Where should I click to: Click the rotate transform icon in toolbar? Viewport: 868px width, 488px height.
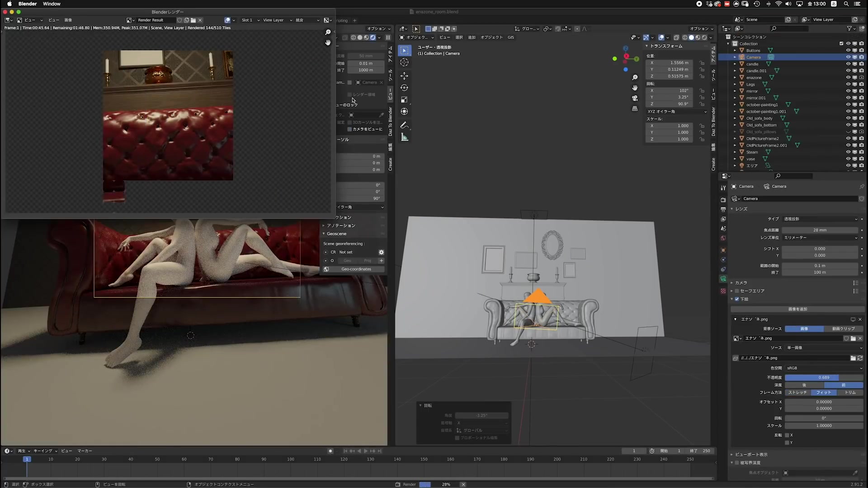404,87
